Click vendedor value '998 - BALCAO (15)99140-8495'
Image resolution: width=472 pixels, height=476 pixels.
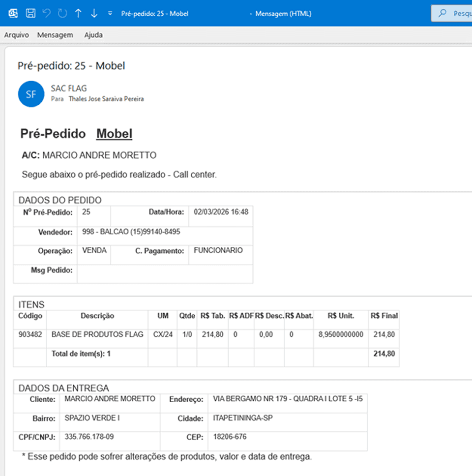pyautogui.click(x=131, y=232)
